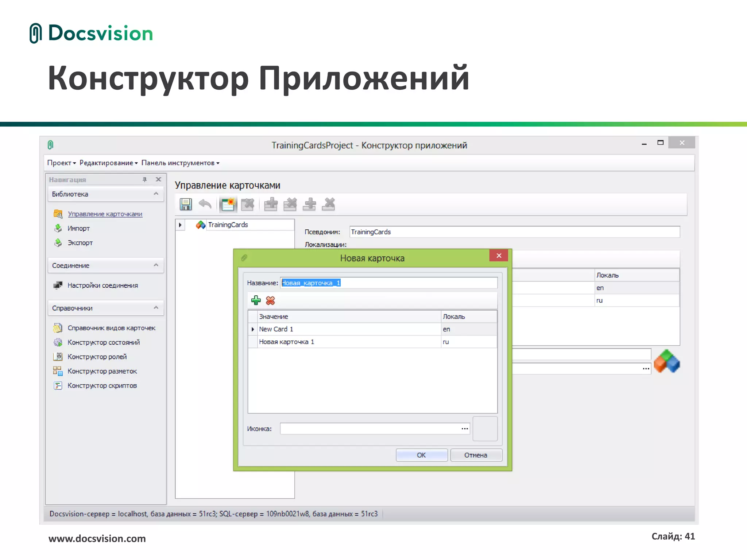Click the status bar server info text
The width and height of the screenshot is (747, 560).
(213, 514)
